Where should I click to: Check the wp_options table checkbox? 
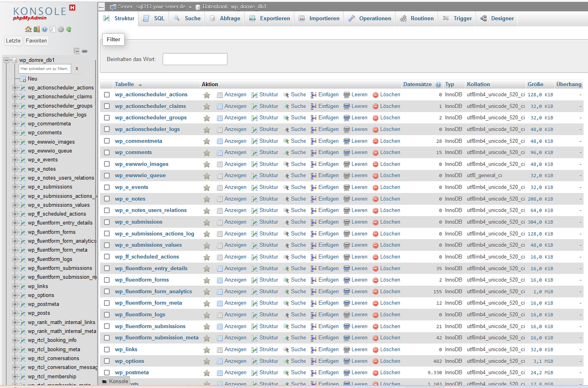coord(107,361)
